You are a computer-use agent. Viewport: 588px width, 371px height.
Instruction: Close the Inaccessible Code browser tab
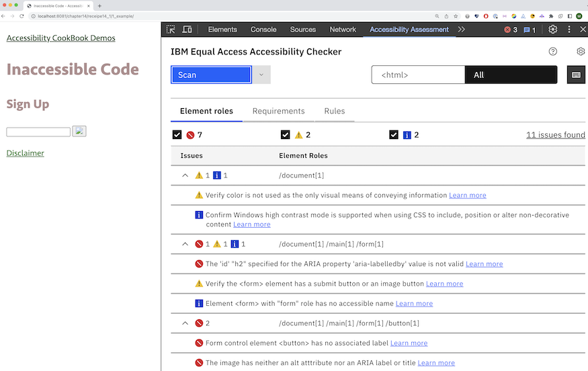click(89, 5)
